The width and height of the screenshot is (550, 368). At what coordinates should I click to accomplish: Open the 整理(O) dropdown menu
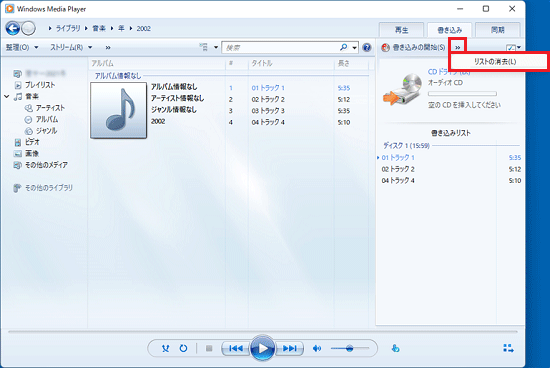coord(22,47)
